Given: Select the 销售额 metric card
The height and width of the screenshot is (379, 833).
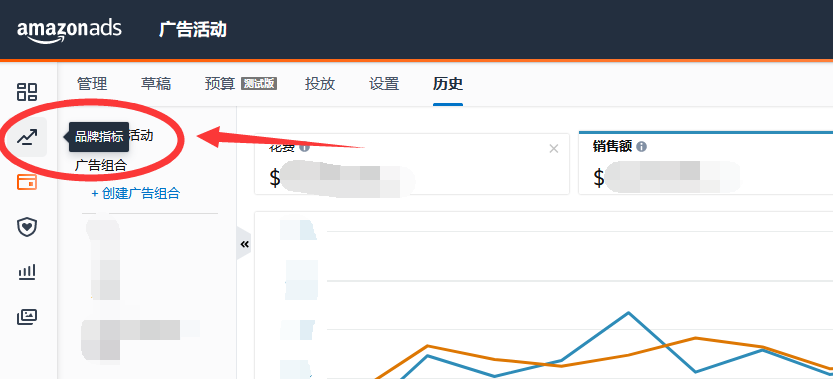Looking at the screenshot, I should [706, 163].
